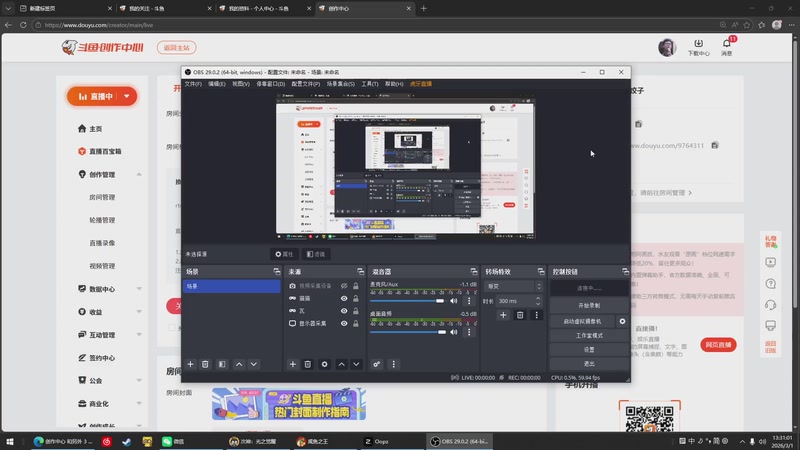Move source down in the sources dock

point(356,364)
